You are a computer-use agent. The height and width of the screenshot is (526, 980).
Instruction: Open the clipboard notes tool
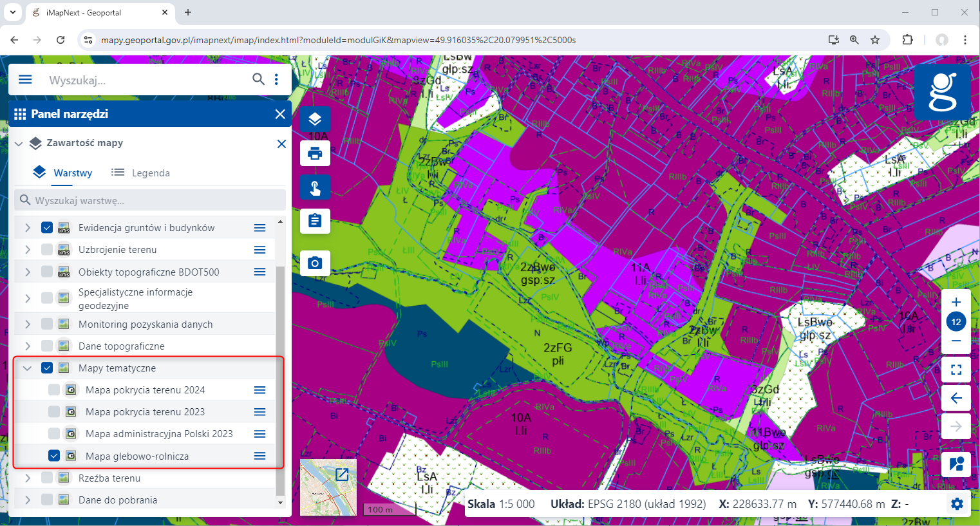point(315,221)
